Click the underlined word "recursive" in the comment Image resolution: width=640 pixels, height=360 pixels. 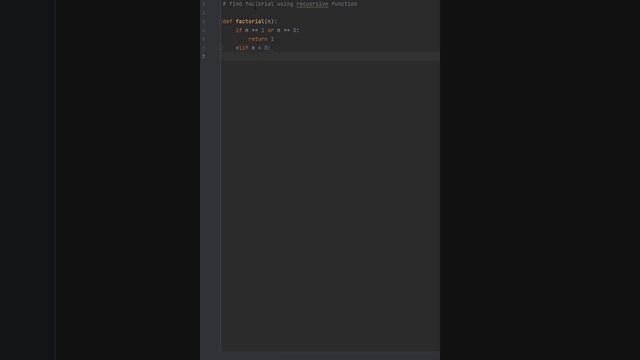pos(312,4)
